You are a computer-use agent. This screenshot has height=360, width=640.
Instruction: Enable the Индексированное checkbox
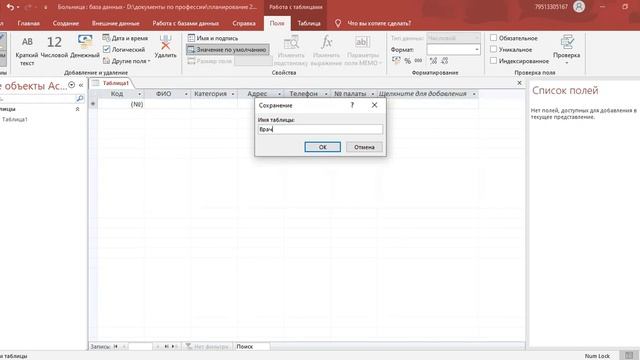493,60
